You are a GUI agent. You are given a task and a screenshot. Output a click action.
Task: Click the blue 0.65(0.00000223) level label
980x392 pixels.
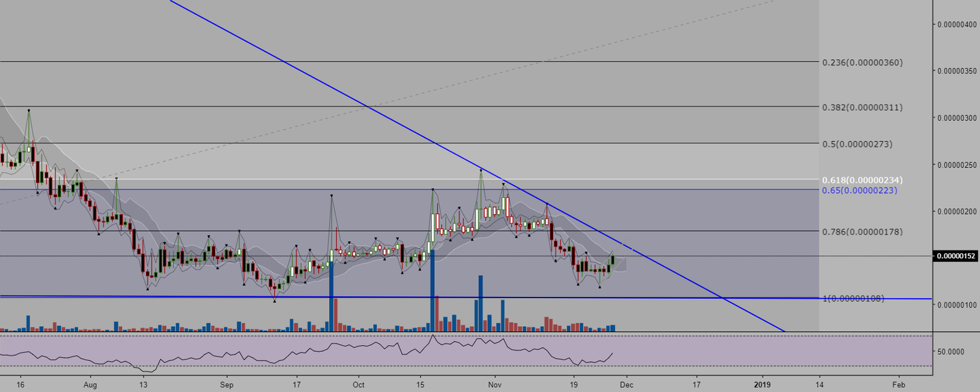point(859,190)
